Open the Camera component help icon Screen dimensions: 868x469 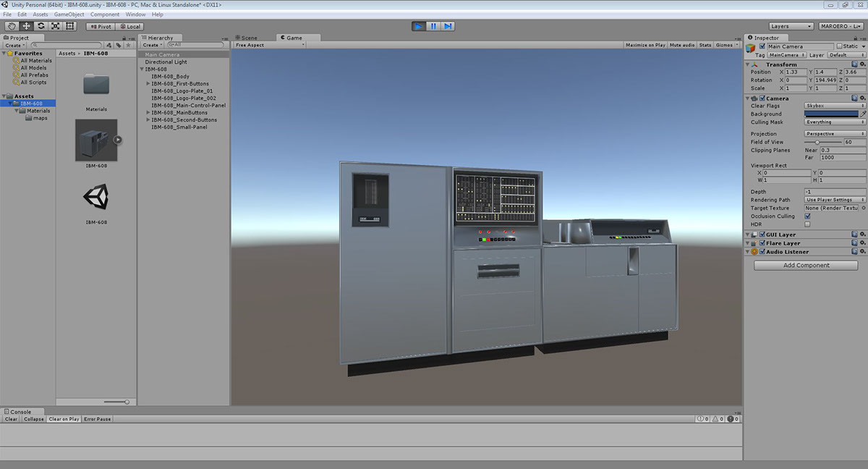[x=854, y=98]
